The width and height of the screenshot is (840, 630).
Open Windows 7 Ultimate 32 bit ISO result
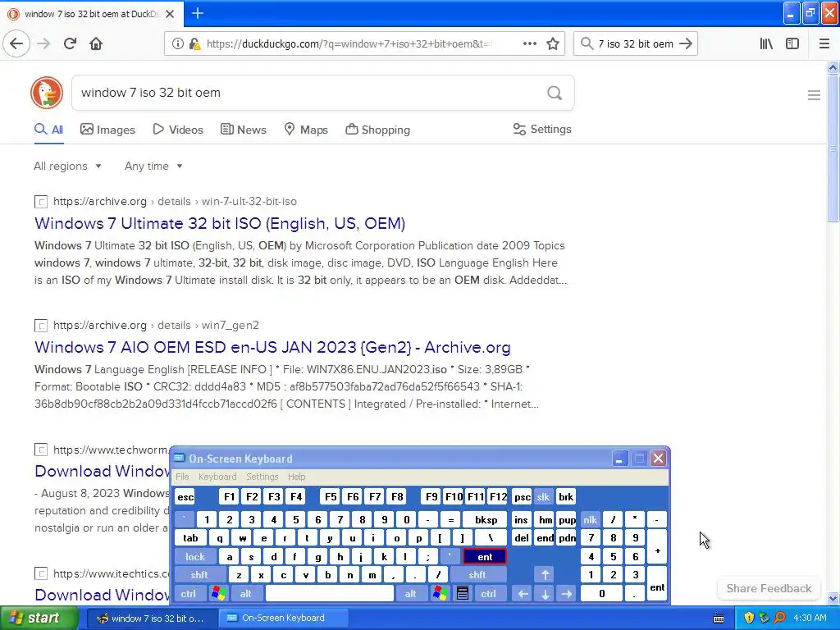coord(220,223)
